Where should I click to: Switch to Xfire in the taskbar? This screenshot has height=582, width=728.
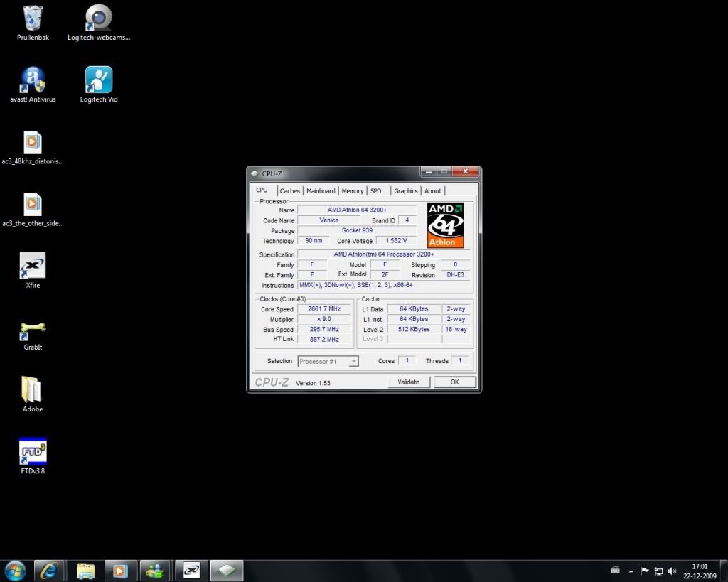(191, 571)
